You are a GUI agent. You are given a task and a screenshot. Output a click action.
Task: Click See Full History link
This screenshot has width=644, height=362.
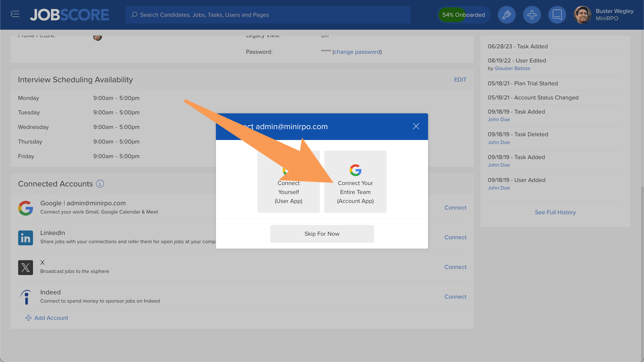click(x=555, y=212)
